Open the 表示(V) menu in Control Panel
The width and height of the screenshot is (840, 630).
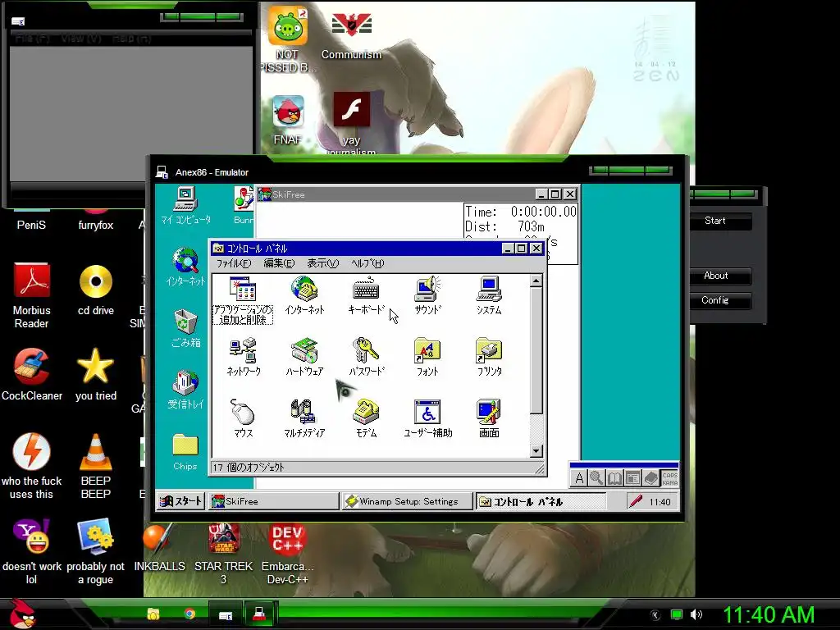[x=323, y=263]
